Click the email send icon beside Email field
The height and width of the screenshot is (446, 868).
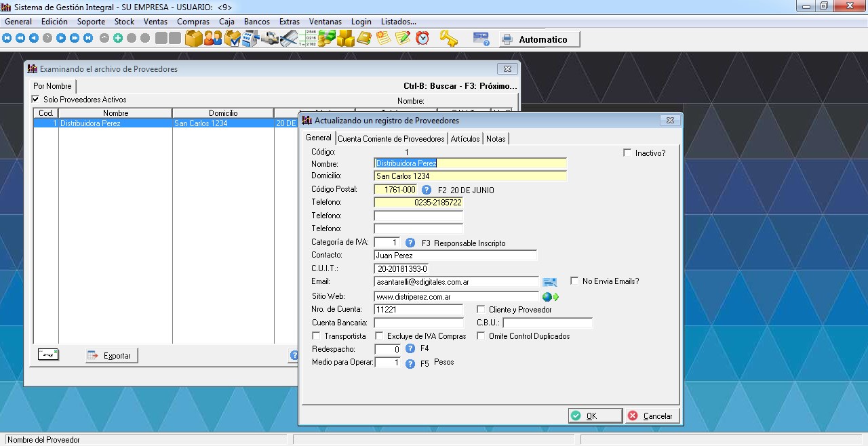(x=549, y=282)
